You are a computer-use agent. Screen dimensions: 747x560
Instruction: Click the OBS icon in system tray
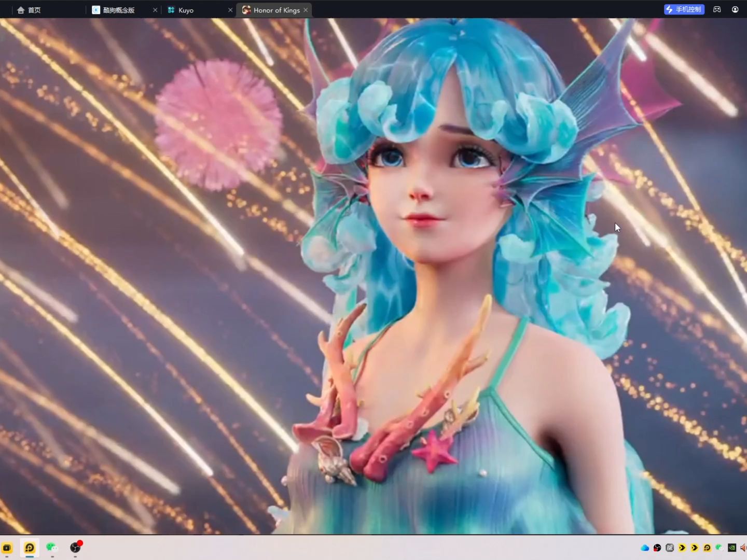[657, 548]
